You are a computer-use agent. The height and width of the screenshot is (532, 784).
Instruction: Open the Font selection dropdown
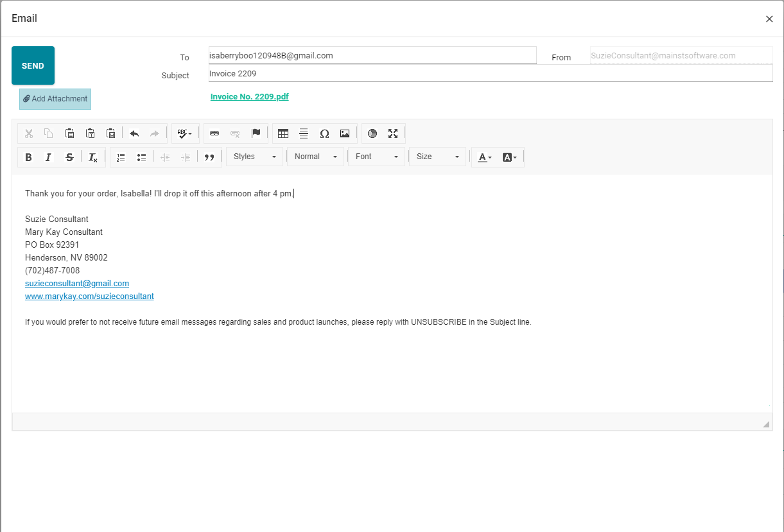coord(376,157)
